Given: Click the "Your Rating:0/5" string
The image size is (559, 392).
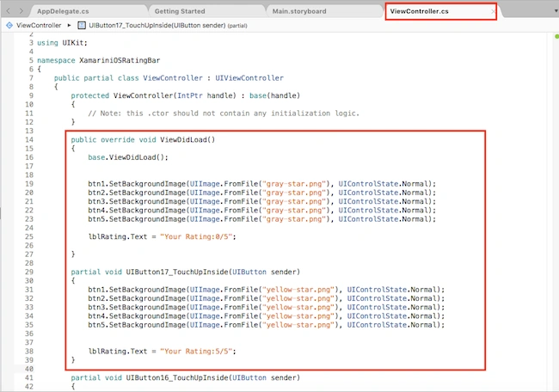Looking at the screenshot, I should pyautogui.click(x=197, y=236).
